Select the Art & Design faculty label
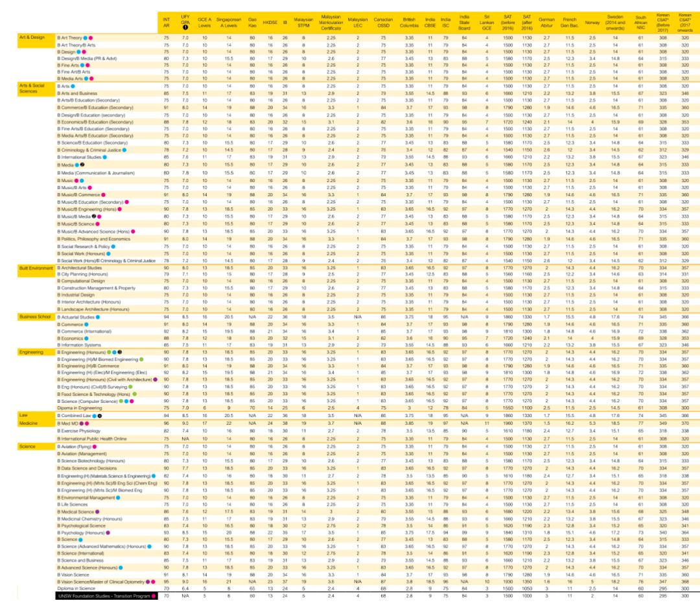700x603 pixels. pos(31,38)
